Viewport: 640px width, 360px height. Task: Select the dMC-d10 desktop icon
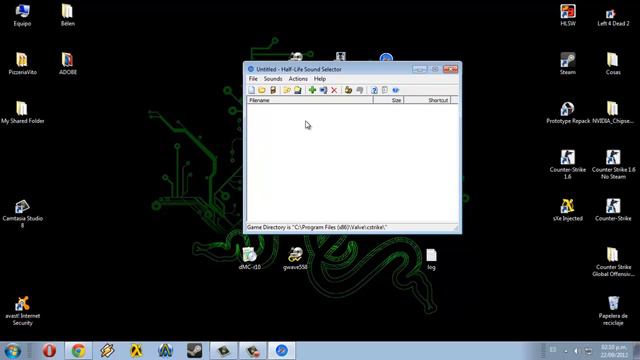249,258
